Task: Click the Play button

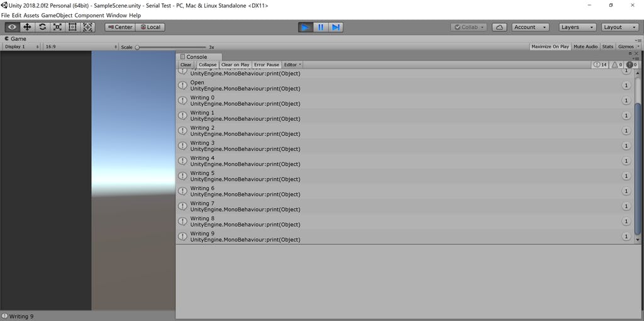Action: [x=306, y=27]
